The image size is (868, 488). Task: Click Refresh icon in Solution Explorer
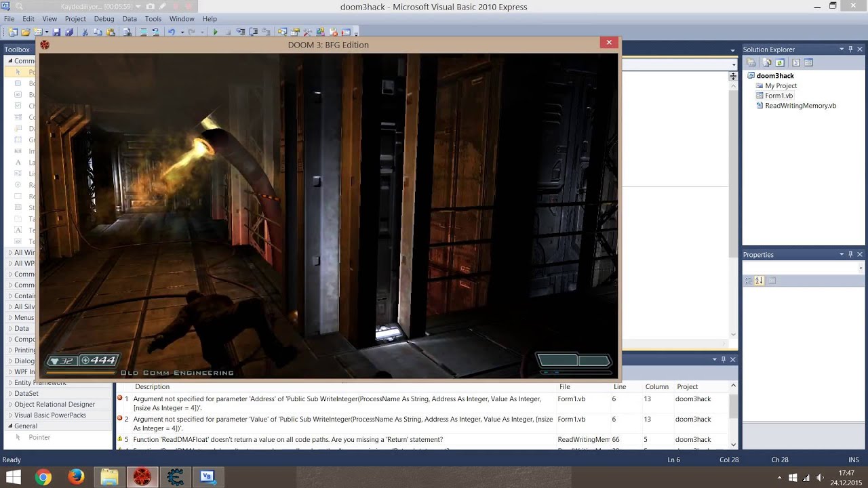(x=780, y=62)
